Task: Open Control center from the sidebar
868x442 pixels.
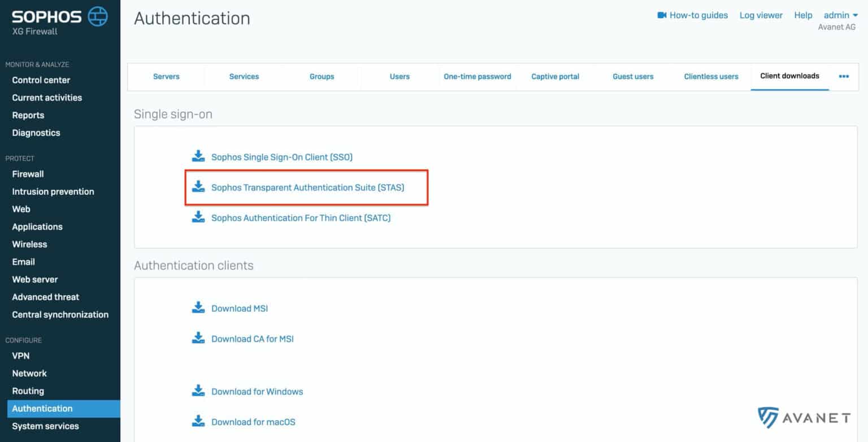Action: click(41, 80)
